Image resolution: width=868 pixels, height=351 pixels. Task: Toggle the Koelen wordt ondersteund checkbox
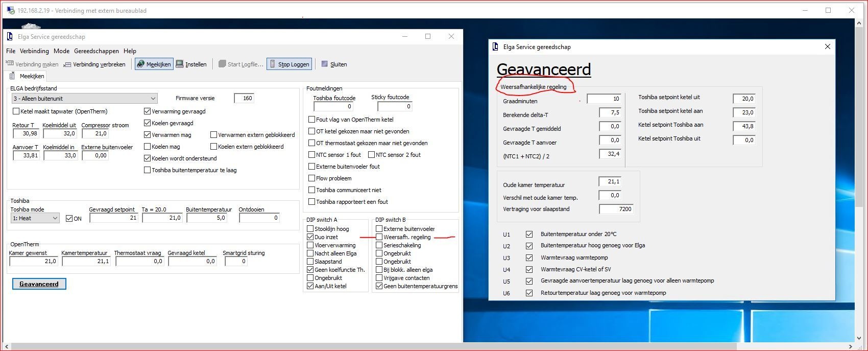coord(148,158)
